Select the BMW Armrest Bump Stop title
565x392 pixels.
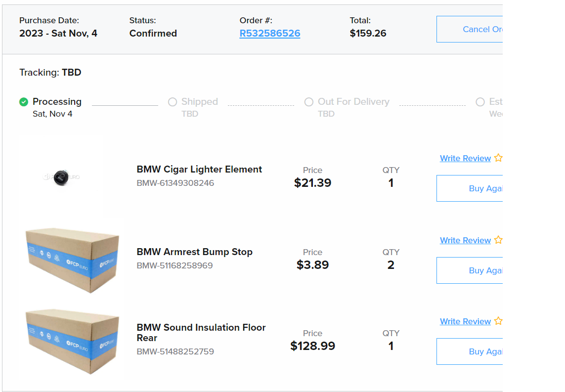coord(194,252)
